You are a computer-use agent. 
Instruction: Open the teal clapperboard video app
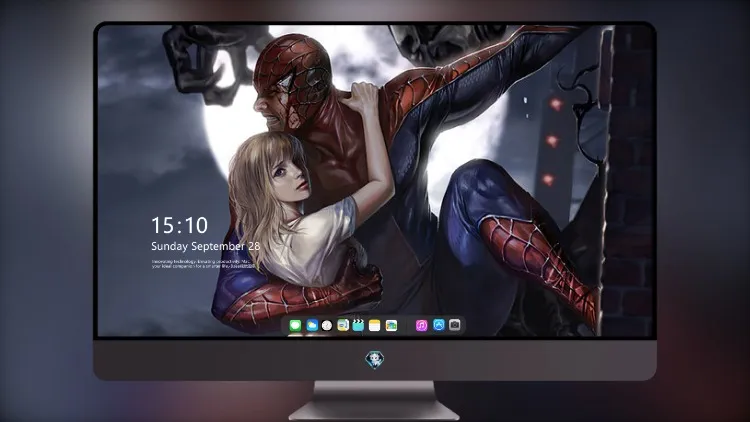pyautogui.click(x=358, y=325)
